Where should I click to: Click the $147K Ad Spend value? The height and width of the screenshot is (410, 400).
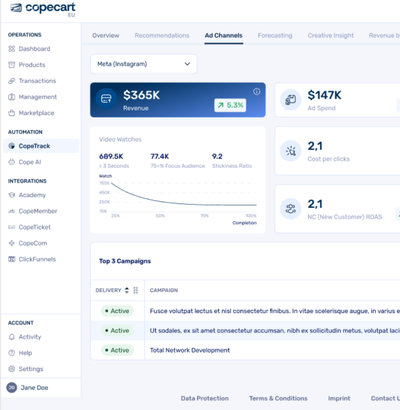324,95
